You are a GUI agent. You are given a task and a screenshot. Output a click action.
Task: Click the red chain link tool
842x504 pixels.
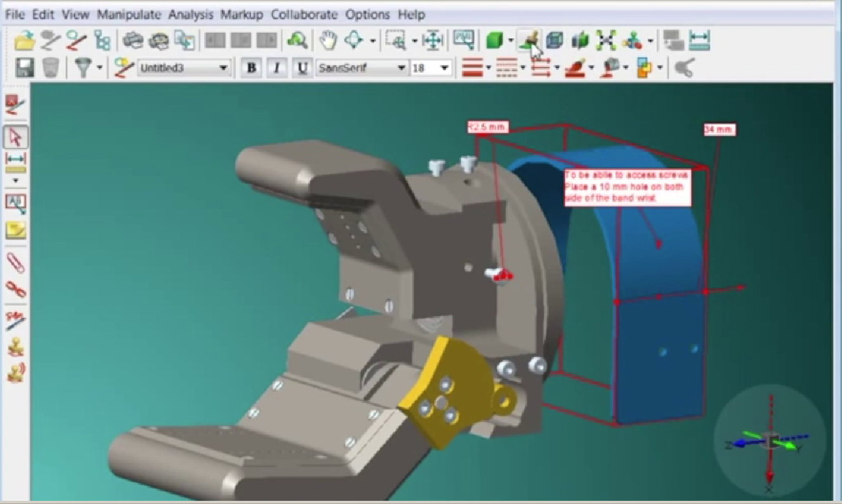coord(16,289)
